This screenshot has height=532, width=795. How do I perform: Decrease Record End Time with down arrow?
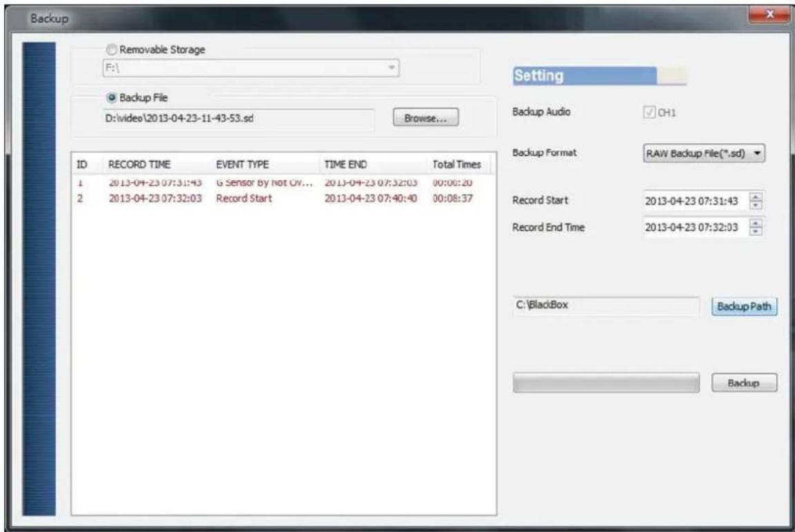(756, 231)
